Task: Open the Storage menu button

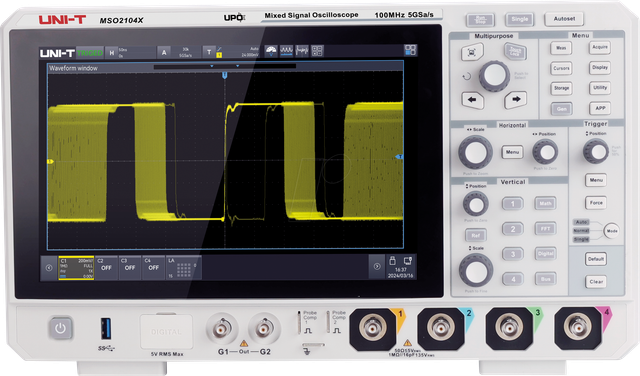Action: point(561,88)
